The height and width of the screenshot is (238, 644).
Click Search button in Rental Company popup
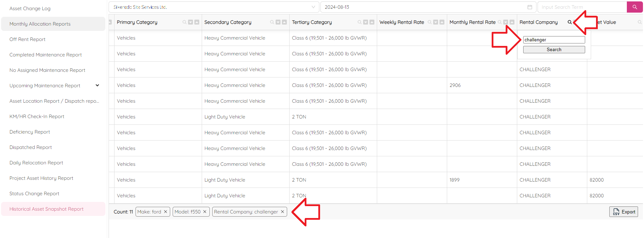554,50
